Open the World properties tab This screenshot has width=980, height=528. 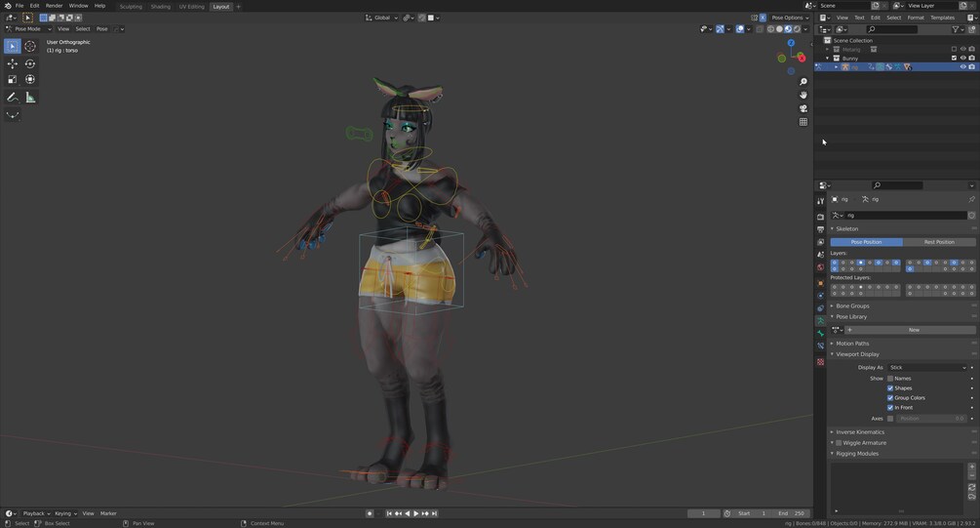(x=821, y=267)
